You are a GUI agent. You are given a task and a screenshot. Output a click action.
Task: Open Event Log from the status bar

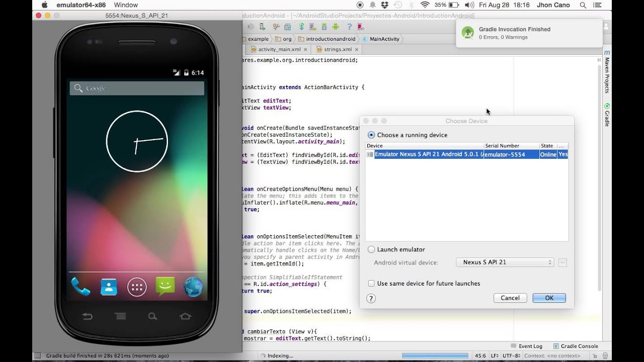tap(526, 346)
